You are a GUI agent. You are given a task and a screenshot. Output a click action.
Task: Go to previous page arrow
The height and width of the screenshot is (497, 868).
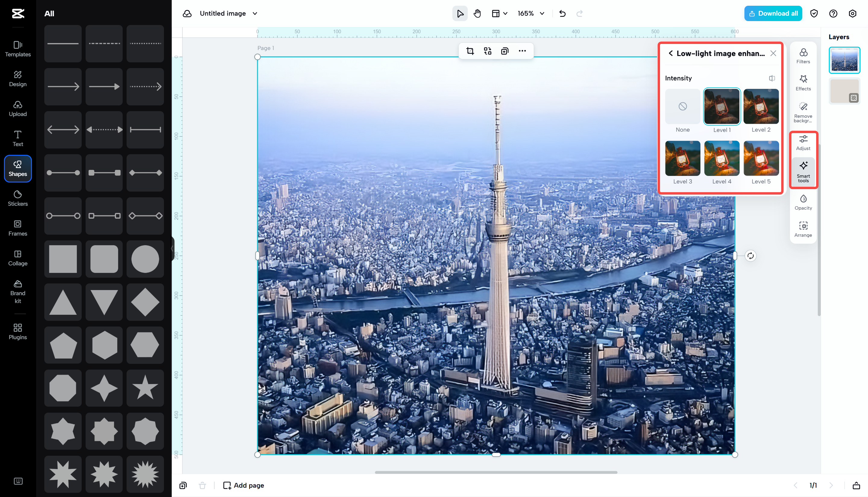795,485
